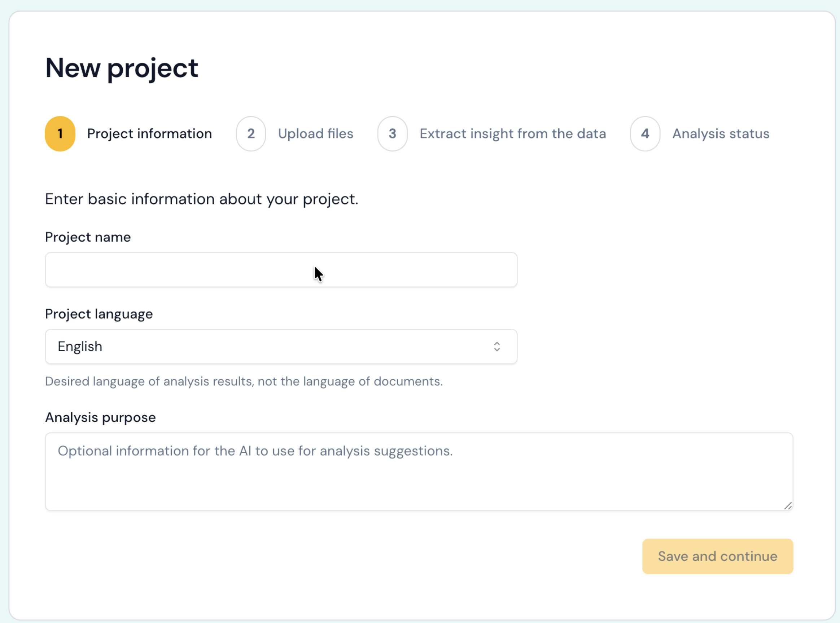Click inside the Project name field
This screenshot has width=840, height=623.
click(x=281, y=270)
